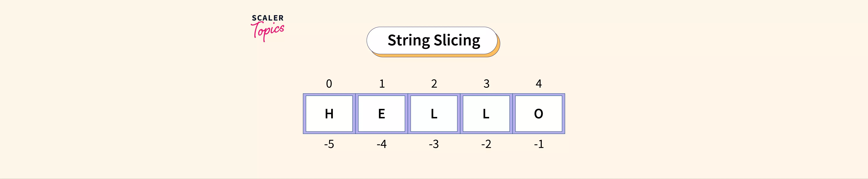Select the box containing letter H
Viewport: 868px width, 179px height.
pyautogui.click(x=329, y=114)
